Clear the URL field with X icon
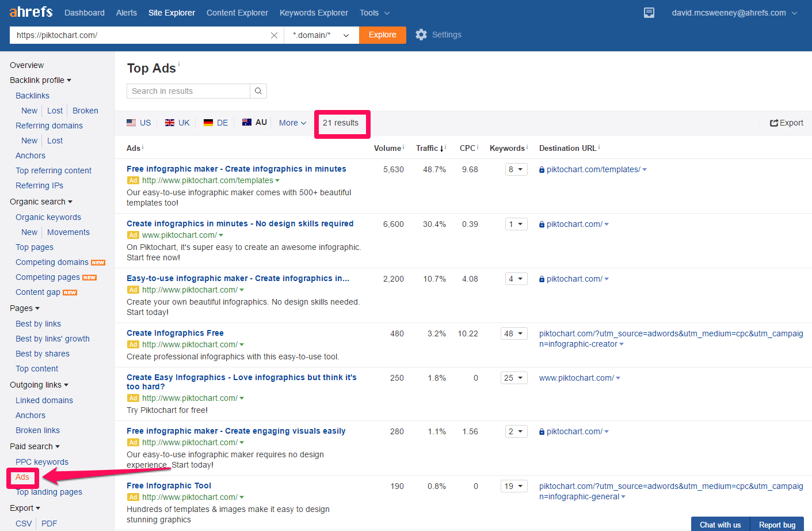Image resolution: width=812 pixels, height=531 pixels. pos(274,35)
